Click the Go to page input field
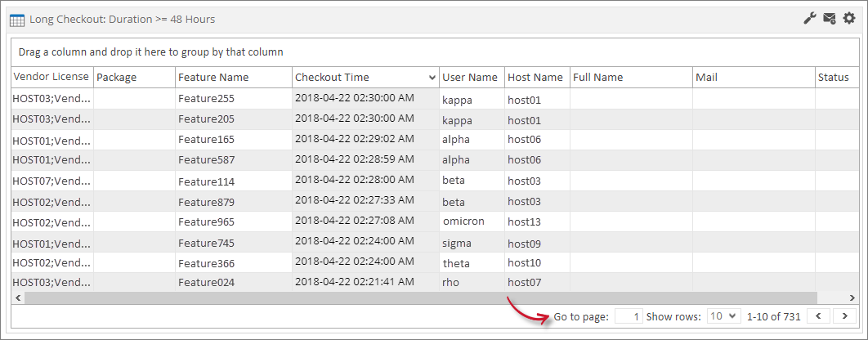This screenshot has height=340, width=868. coord(628,315)
